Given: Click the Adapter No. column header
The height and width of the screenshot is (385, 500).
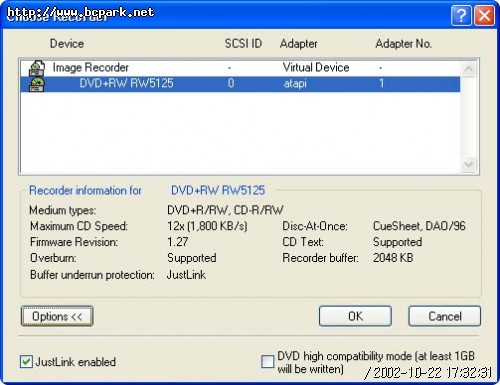Looking at the screenshot, I should tap(403, 44).
